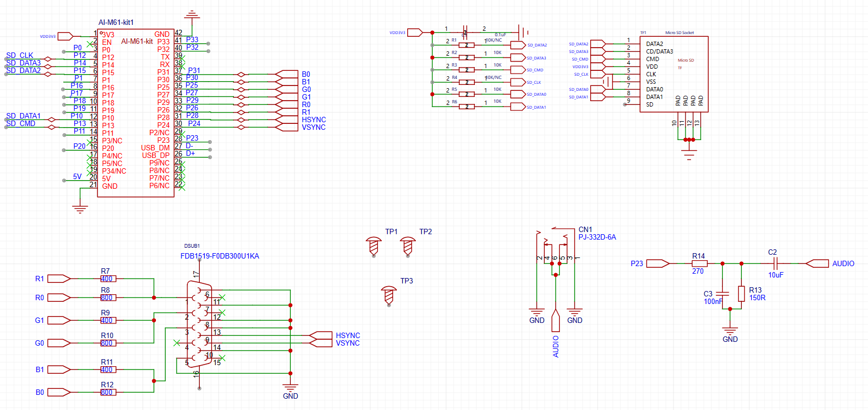Select resistor R9 on the G1 line
The height and width of the screenshot is (410, 868).
coord(108,320)
